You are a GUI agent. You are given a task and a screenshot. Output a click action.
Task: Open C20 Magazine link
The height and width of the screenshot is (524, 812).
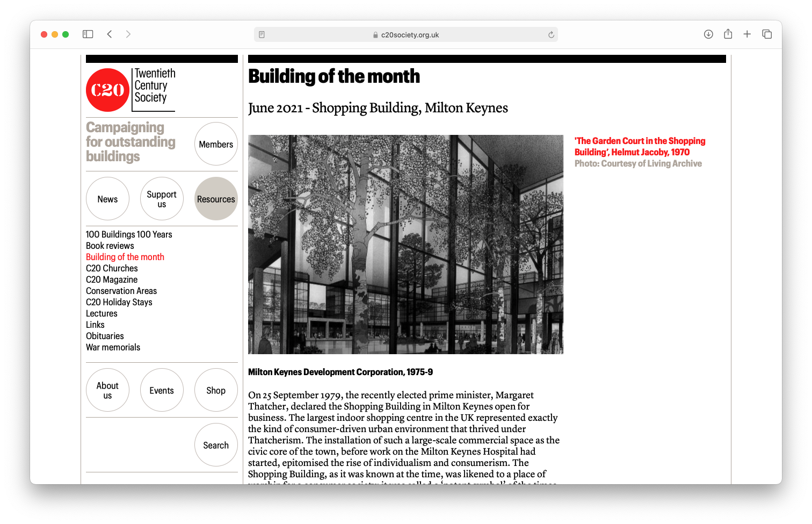coord(112,279)
